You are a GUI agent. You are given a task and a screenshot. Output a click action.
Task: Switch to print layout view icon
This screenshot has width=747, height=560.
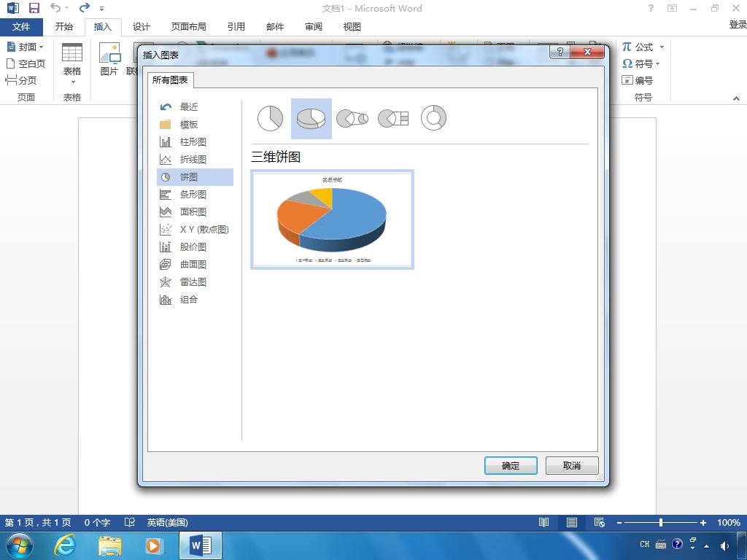pyautogui.click(x=572, y=522)
